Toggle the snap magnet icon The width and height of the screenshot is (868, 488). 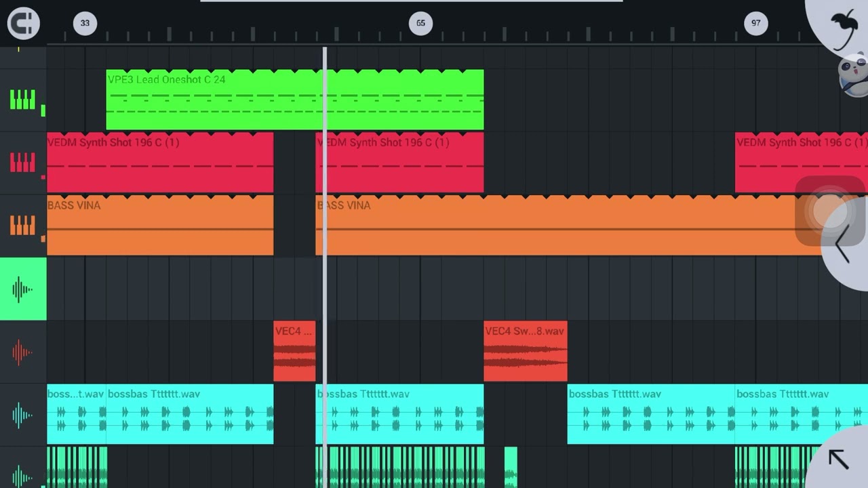pos(23,23)
